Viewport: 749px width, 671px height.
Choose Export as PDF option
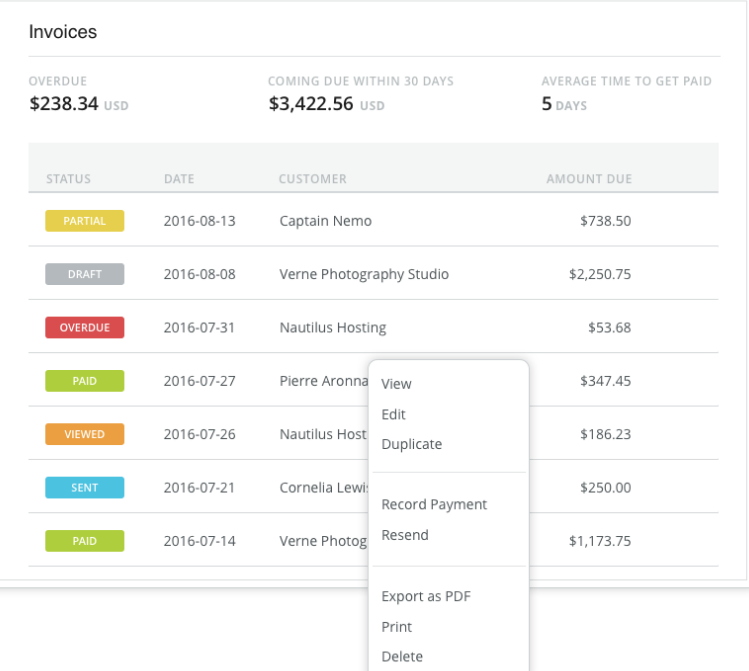[426, 597]
